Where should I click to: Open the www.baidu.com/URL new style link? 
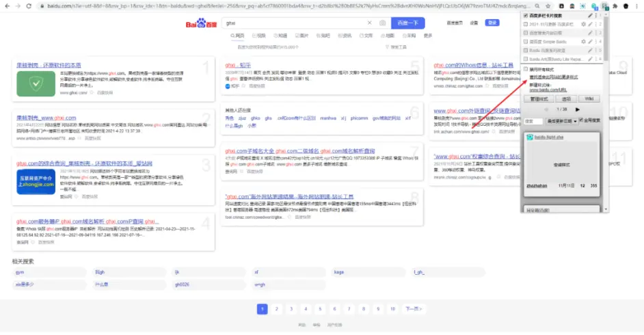coord(548,90)
